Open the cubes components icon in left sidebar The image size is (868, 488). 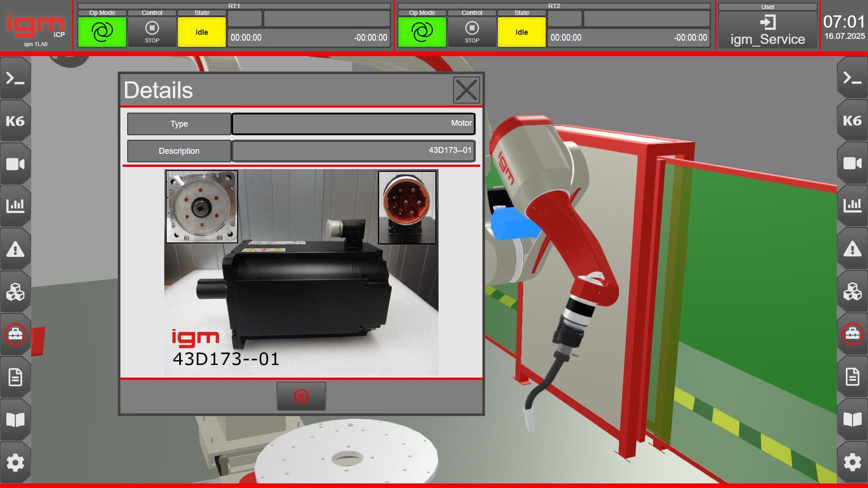point(15,292)
